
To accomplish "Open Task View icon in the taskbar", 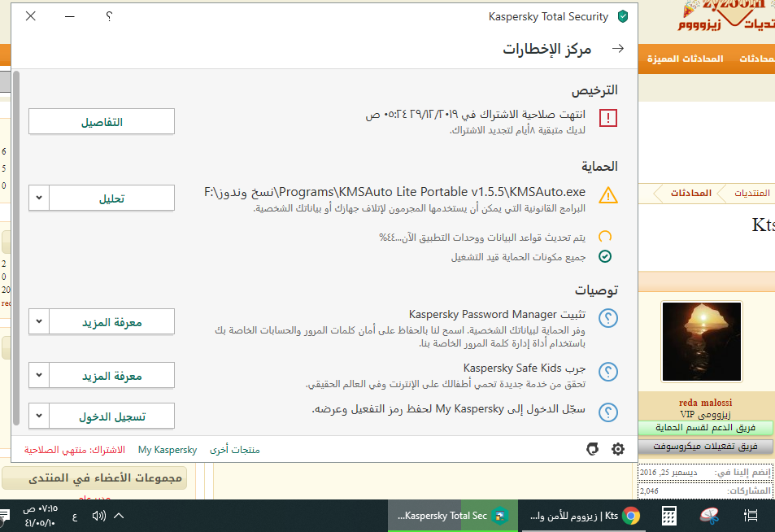I will point(751,516).
